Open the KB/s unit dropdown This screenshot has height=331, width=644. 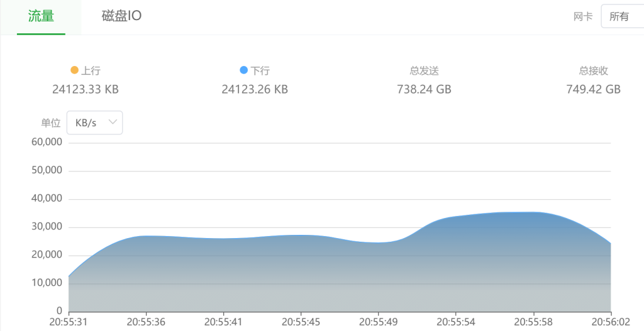click(94, 122)
